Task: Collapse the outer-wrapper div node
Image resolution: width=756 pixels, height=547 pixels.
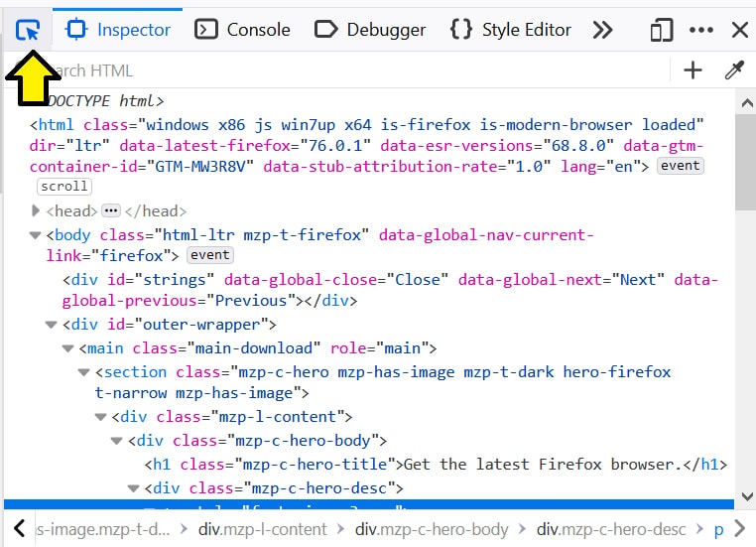Action: pyautogui.click(x=52, y=325)
